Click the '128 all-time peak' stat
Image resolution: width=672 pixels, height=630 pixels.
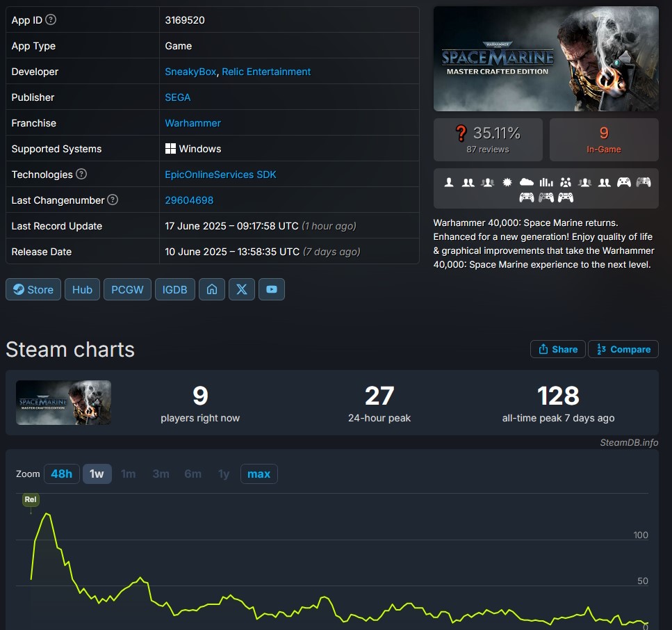pyautogui.click(x=558, y=403)
